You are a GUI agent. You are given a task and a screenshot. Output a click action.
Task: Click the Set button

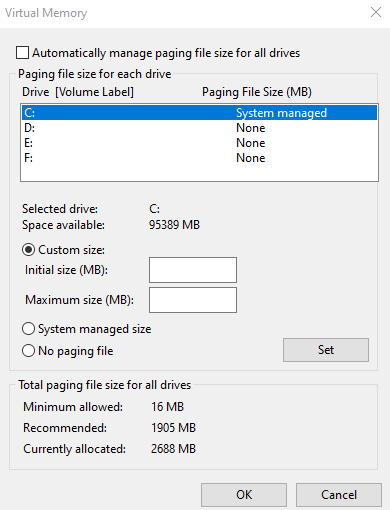tap(326, 350)
